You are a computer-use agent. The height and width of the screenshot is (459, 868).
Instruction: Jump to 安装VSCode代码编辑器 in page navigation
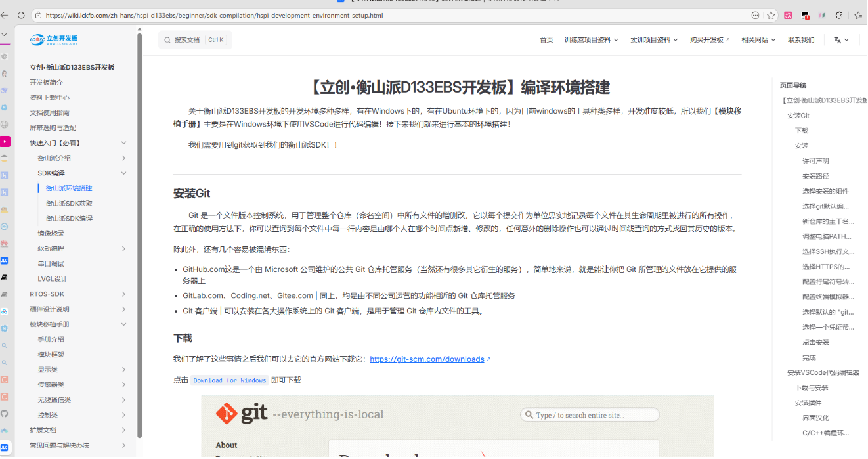click(x=823, y=372)
